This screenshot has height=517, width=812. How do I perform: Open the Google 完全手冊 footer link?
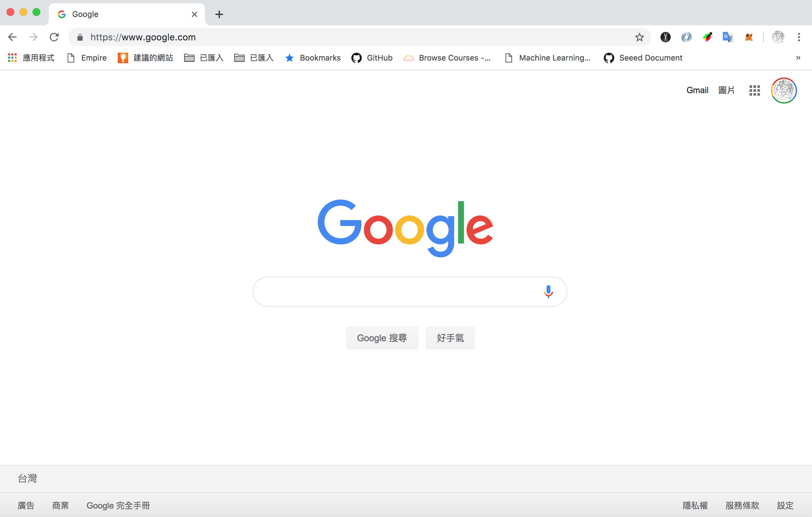pos(118,506)
